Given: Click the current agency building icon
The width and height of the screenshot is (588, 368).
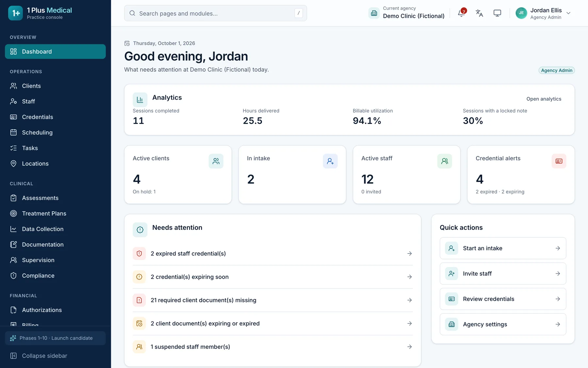Looking at the screenshot, I should [x=374, y=13].
